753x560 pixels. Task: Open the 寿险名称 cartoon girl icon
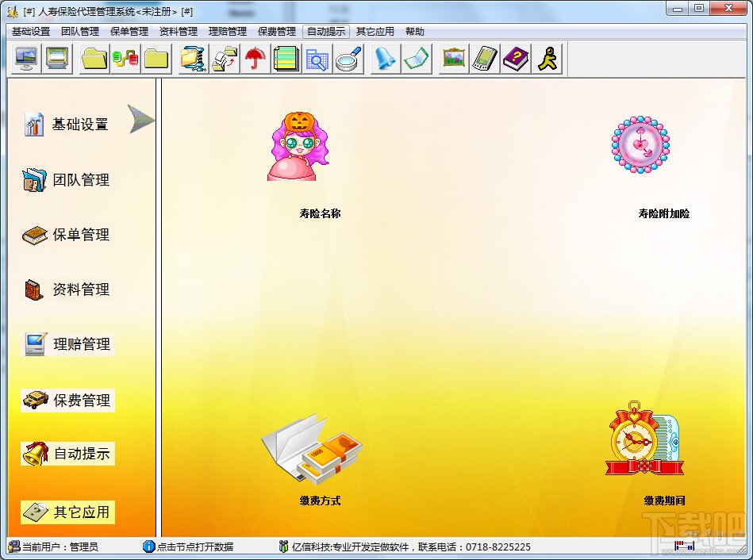coord(298,147)
